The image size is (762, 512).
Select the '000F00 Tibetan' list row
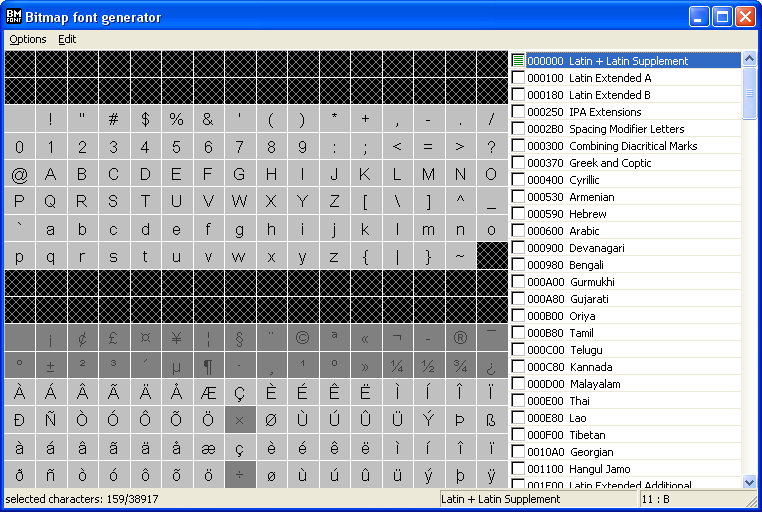coord(626,435)
